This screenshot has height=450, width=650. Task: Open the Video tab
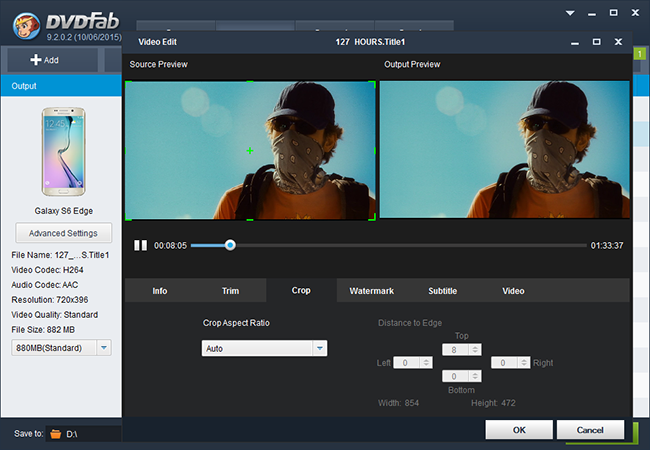pos(513,291)
